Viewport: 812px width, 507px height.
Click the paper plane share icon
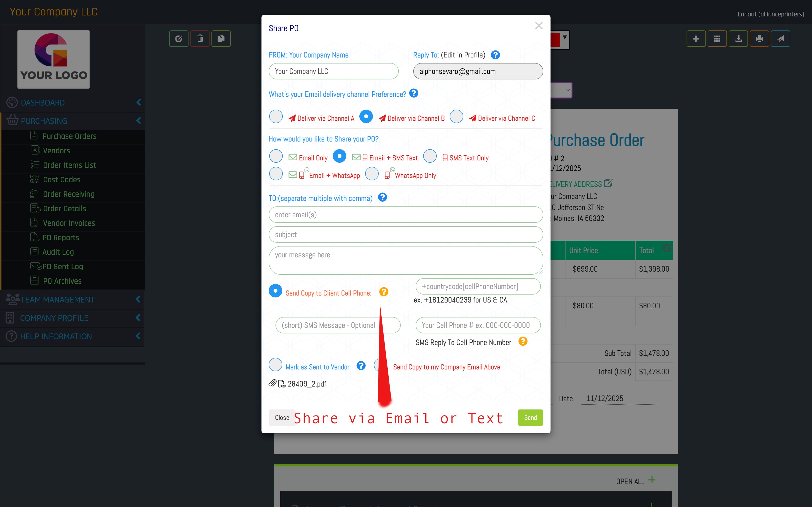pyautogui.click(x=780, y=39)
